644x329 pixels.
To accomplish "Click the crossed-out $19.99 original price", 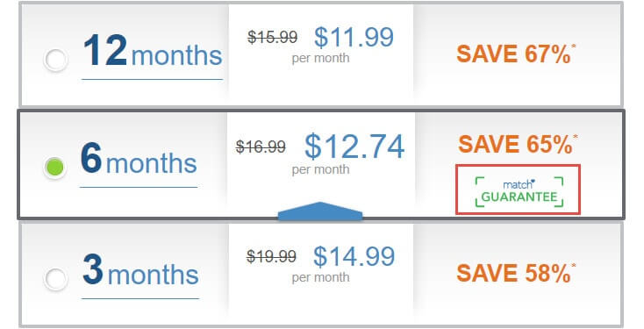I will (x=271, y=257).
